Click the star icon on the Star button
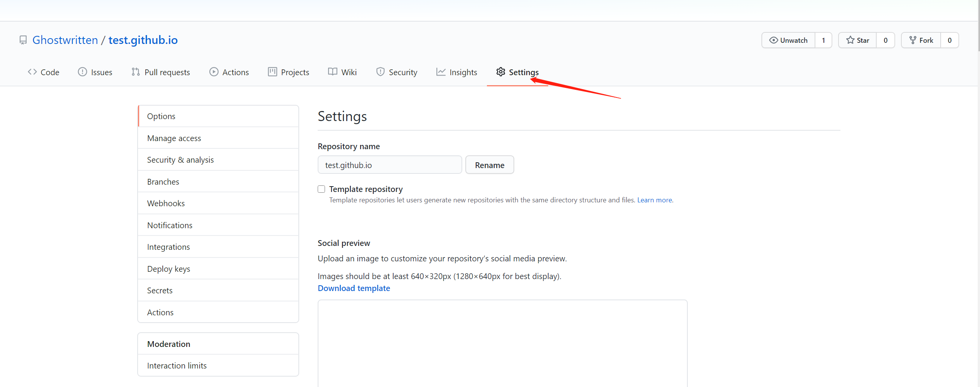 click(x=850, y=40)
